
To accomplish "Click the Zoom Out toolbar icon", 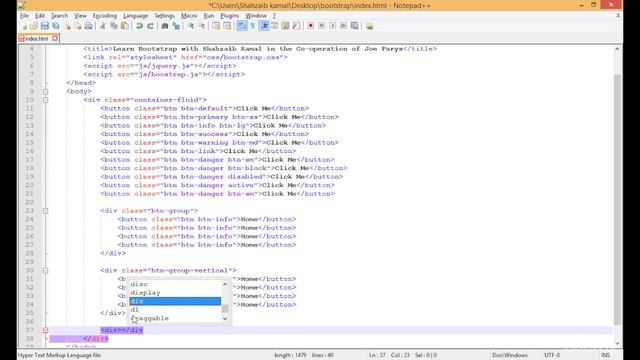I will 202,26.
